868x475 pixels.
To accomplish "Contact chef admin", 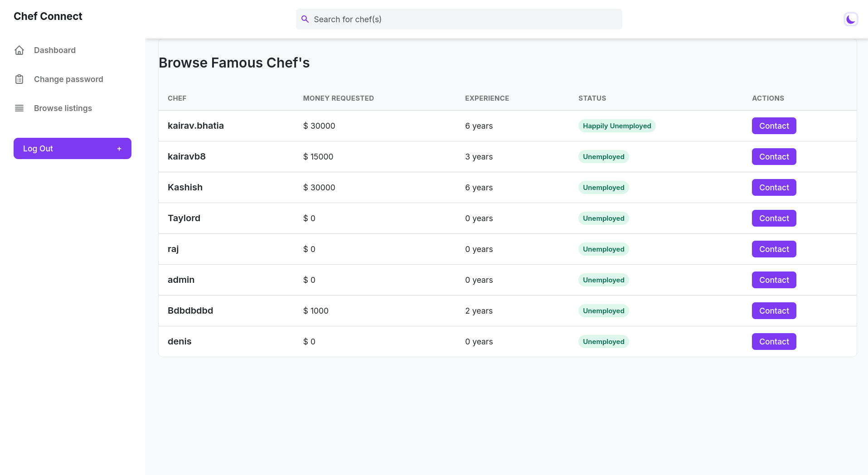I will pyautogui.click(x=774, y=280).
